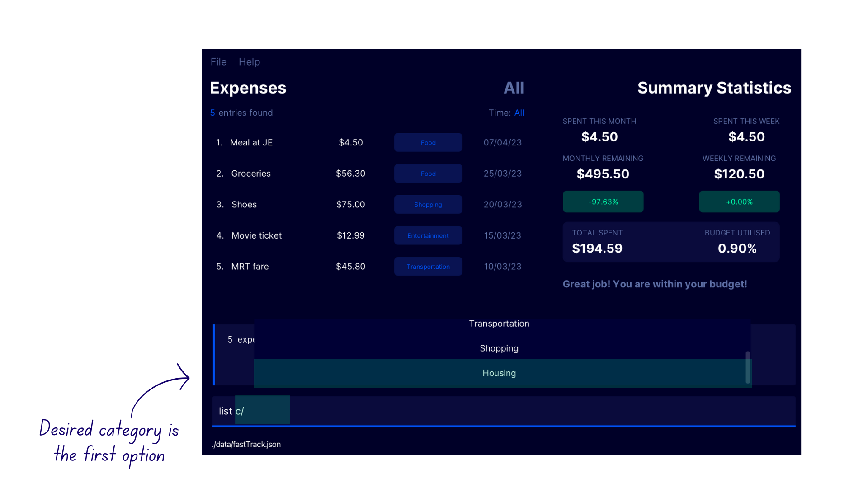Click the budget congratulation message

[655, 284]
